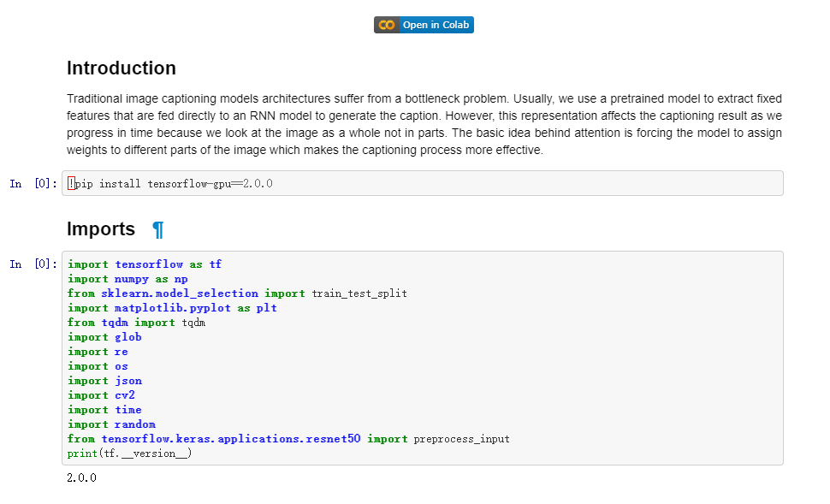Click the 'import cv2' line
This screenshot has width=830, height=504.
pos(101,395)
